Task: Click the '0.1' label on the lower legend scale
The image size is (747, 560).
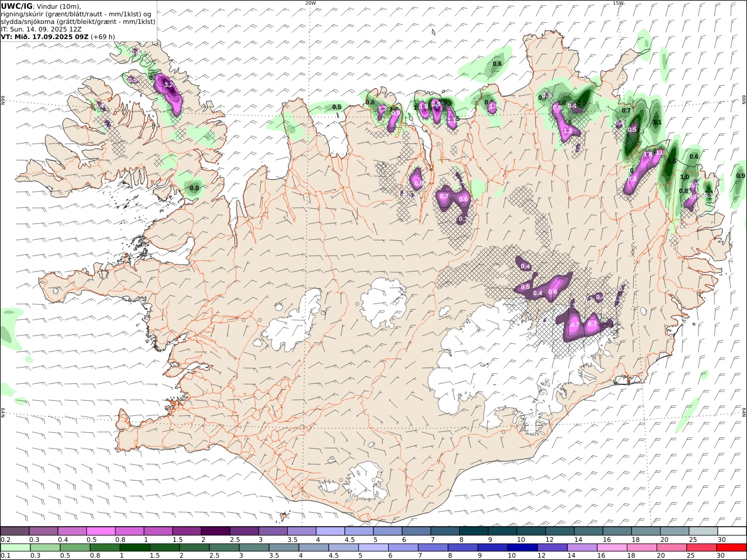Action: tap(5, 556)
